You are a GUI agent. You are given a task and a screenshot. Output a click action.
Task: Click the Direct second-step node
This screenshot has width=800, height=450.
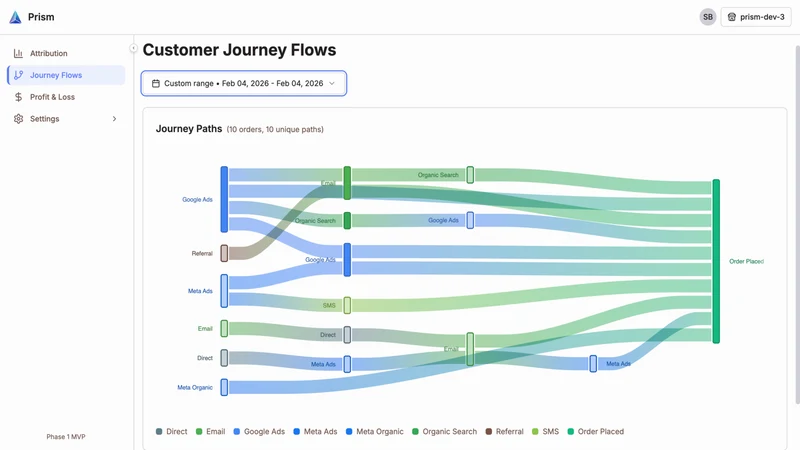click(x=347, y=335)
